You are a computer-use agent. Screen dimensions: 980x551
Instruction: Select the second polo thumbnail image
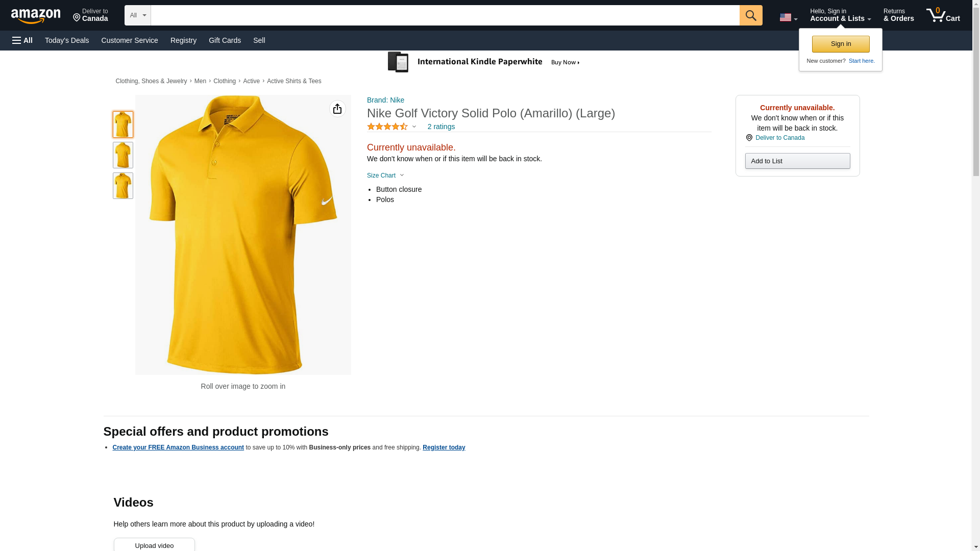tap(123, 155)
